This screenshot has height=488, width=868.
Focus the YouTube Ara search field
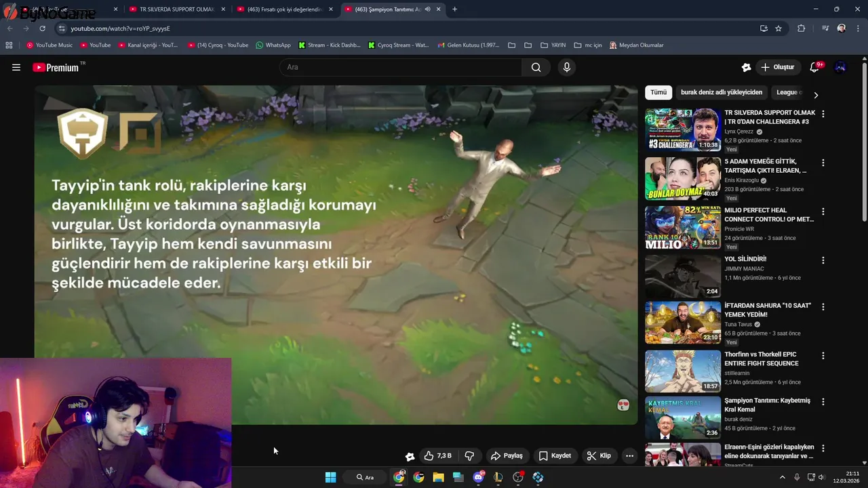click(x=400, y=67)
